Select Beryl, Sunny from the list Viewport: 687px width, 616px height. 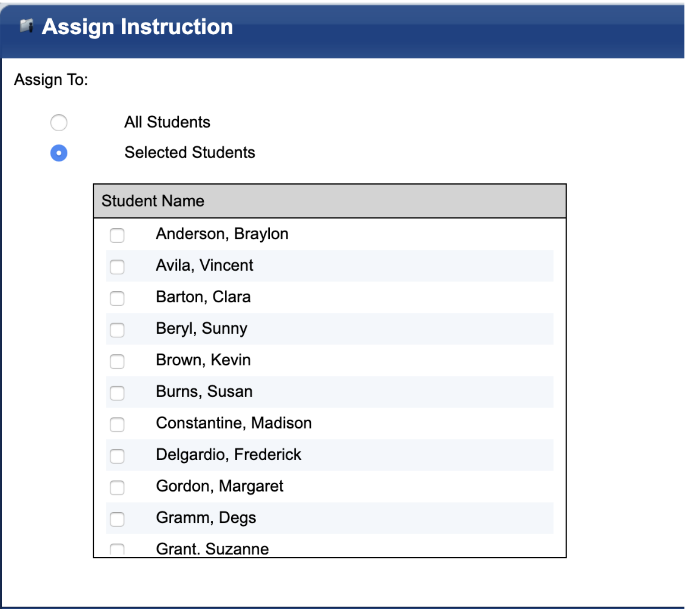point(117,329)
